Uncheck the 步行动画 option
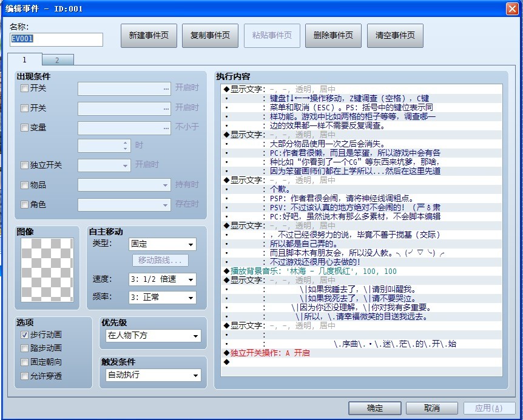523x420 pixels. coord(24,335)
